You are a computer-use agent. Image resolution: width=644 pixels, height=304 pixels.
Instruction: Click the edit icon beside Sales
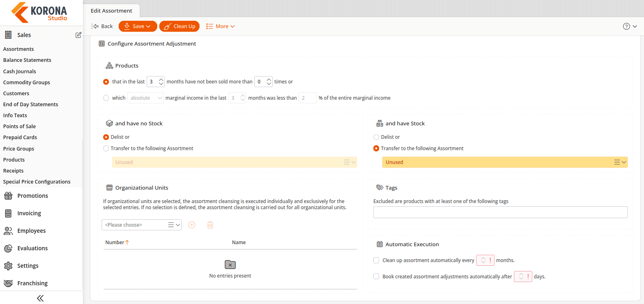[78, 35]
